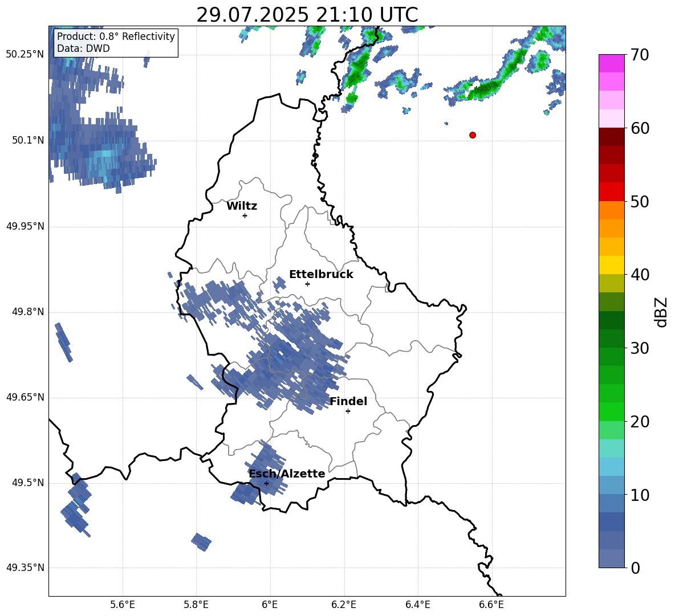
Task: Click the 60 value on the colorbar
Action: 640,128
